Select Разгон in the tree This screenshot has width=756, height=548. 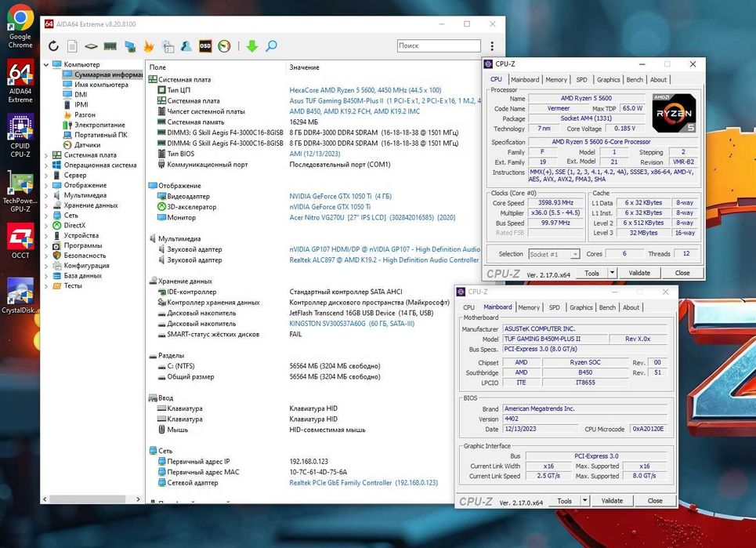[x=85, y=114]
